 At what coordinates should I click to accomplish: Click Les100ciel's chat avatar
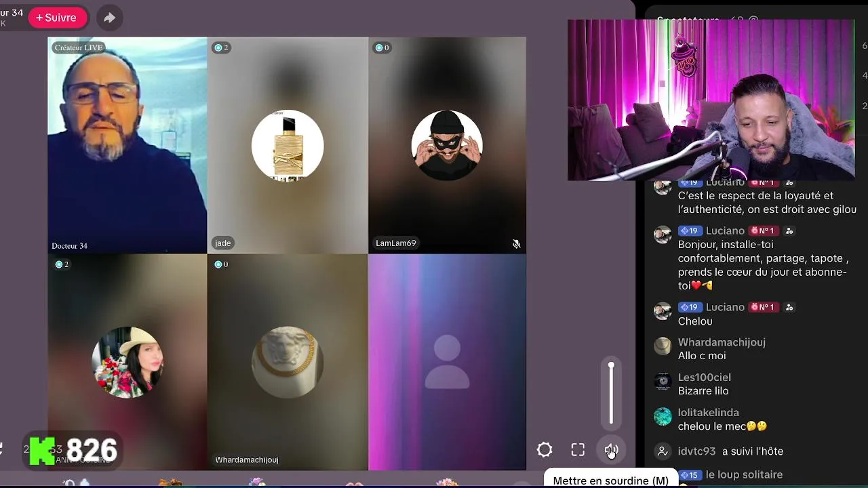tap(663, 381)
